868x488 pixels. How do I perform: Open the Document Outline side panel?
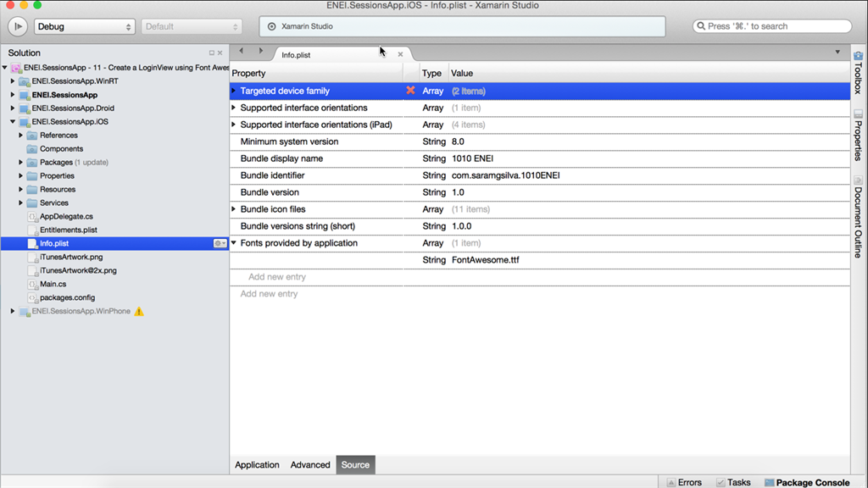click(858, 217)
